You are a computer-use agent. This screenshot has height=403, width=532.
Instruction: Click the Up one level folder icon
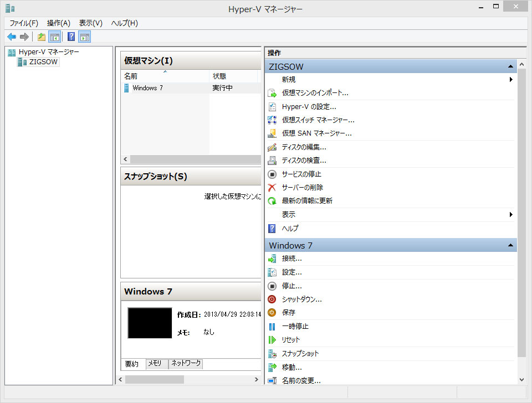click(x=42, y=37)
